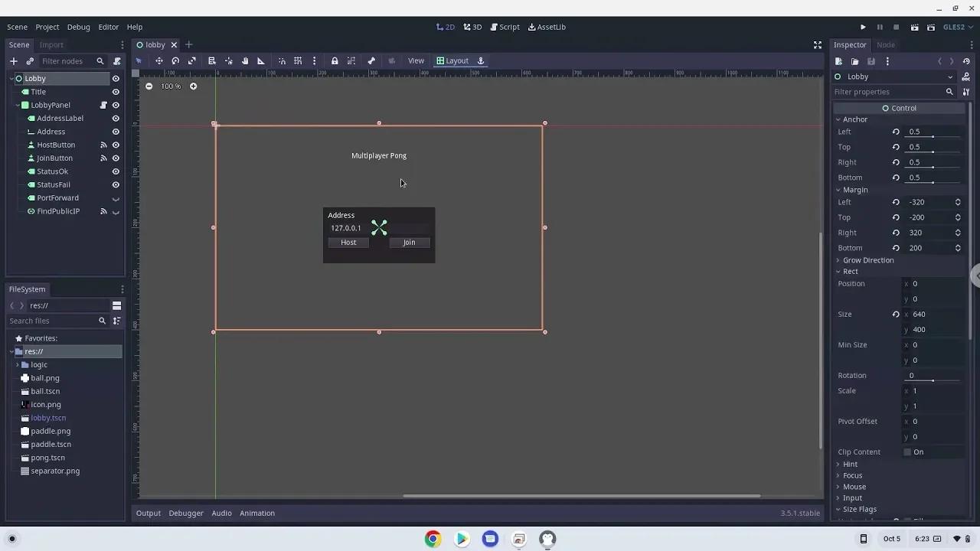Activate the Rotate mode tool
This screenshot has height=551, width=980.
click(x=175, y=60)
